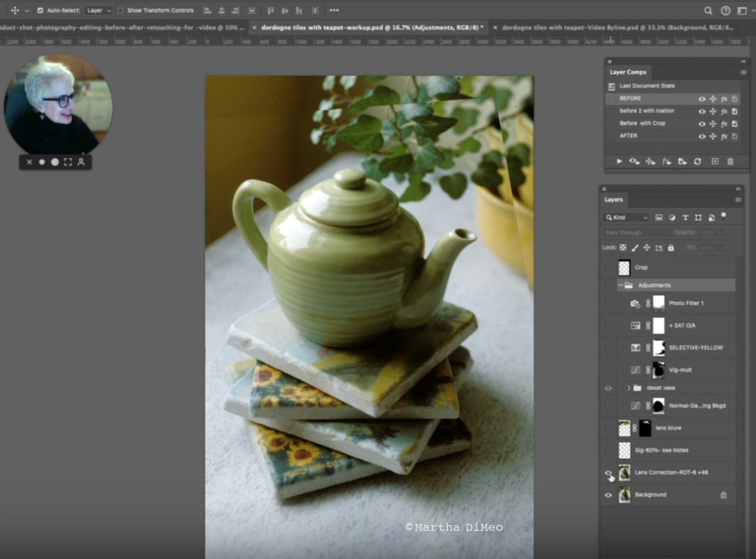756x559 pixels.
Task: Click the Align right edges icon
Action: click(x=237, y=11)
